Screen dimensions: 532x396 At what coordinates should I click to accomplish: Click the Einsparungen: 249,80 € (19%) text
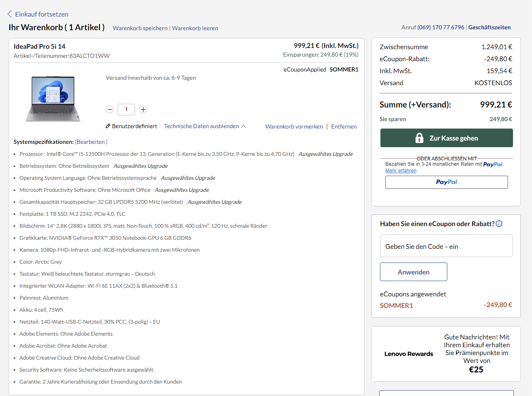tap(321, 55)
